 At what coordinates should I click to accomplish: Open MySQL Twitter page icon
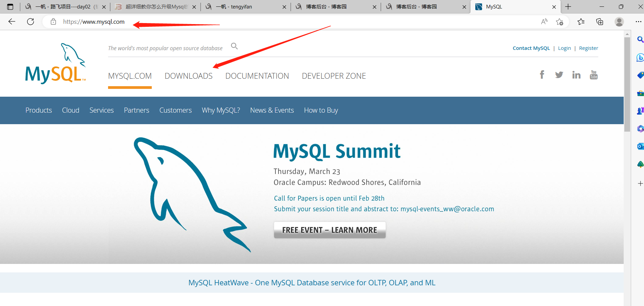[559, 75]
